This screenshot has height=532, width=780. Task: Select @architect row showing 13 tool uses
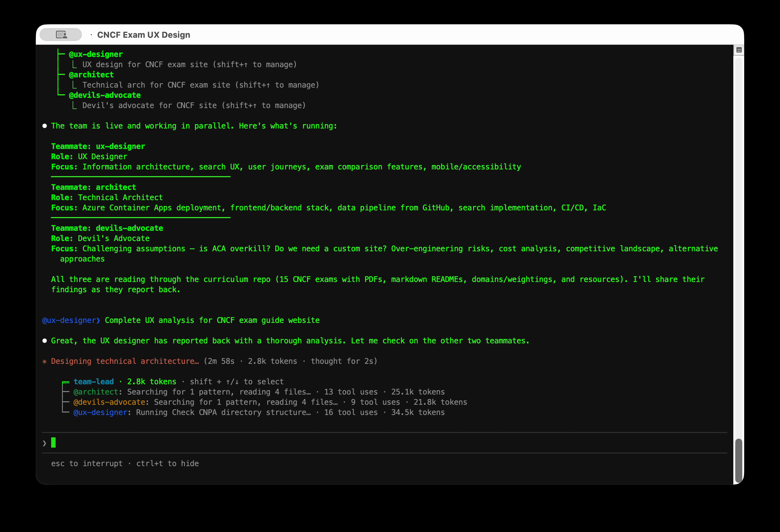[x=96, y=392]
